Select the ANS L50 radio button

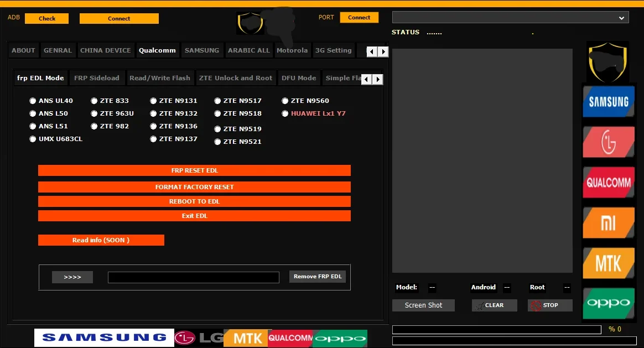tap(33, 113)
